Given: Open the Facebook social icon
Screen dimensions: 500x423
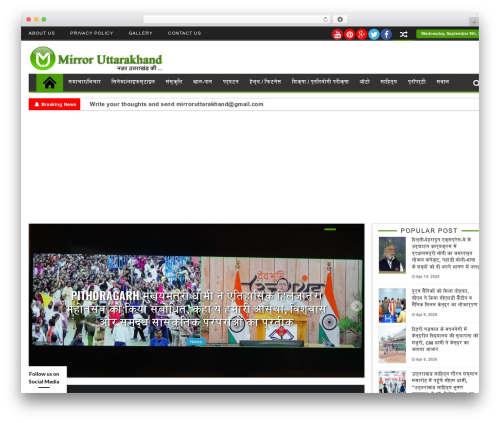Looking at the screenshot, I should click(x=386, y=34).
